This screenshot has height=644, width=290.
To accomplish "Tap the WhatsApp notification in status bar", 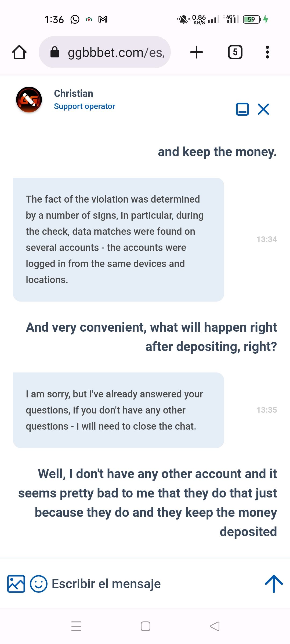I will (75, 19).
